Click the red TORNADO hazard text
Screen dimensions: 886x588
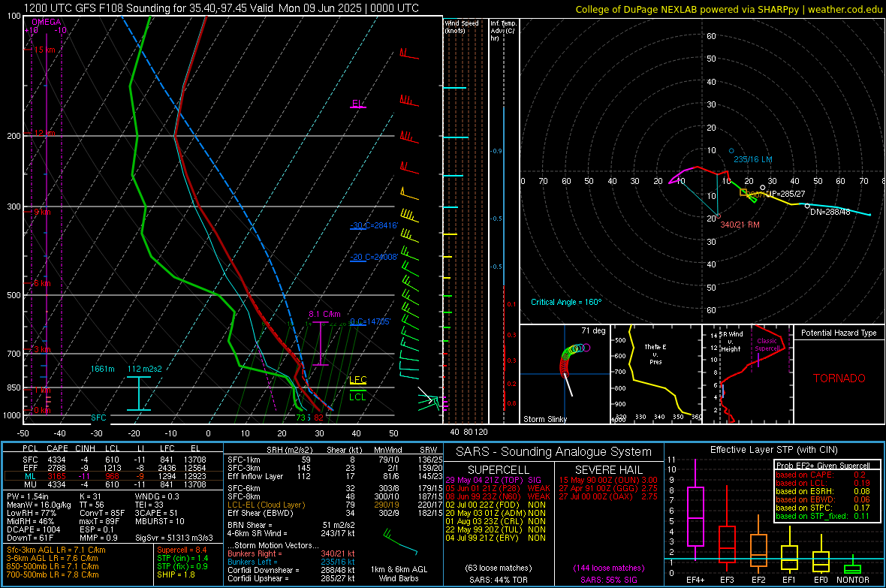[x=839, y=378]
